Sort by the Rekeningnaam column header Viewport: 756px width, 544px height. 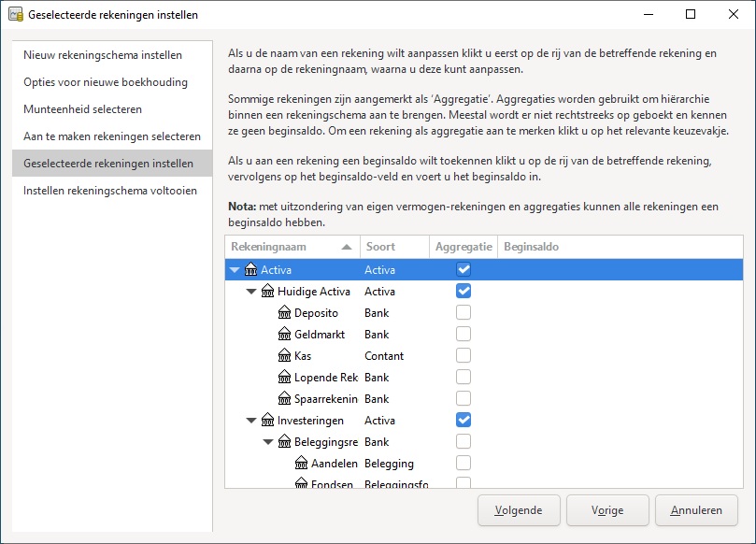(292, 247)
